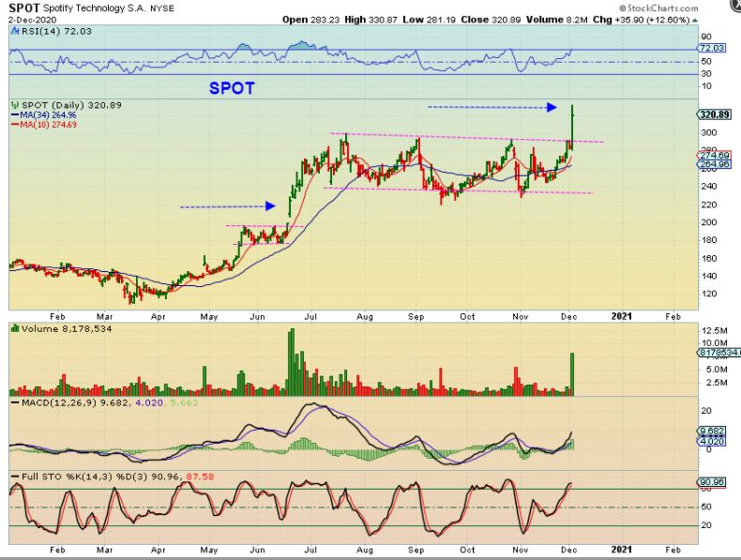Click the Dec label on price panel time axis

[x=569, y=317]
